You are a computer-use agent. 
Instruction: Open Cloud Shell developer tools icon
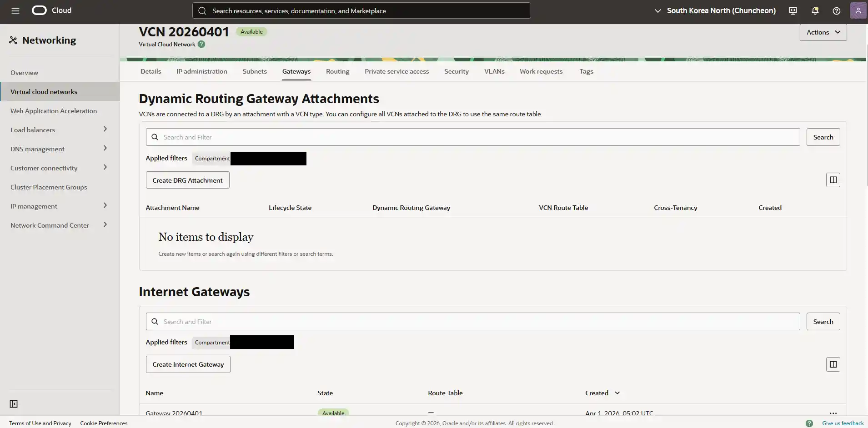click(793, 11)
